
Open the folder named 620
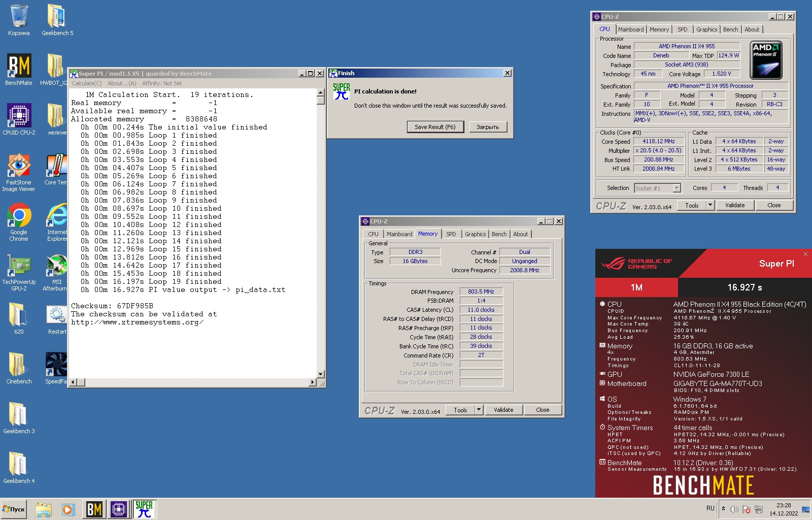(19, 319)
